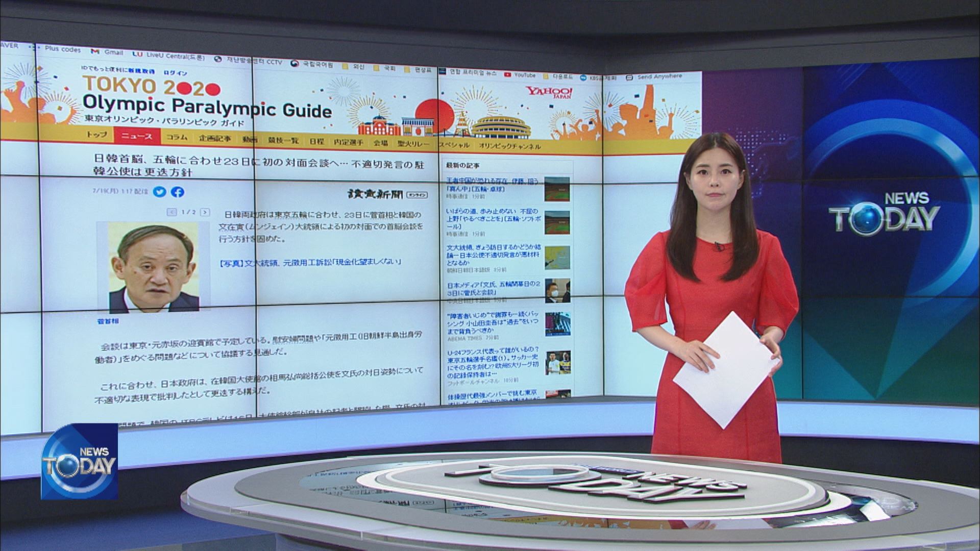Open the U-24フランス代表 article
This screenshot has height=551, width=980.
493,364
